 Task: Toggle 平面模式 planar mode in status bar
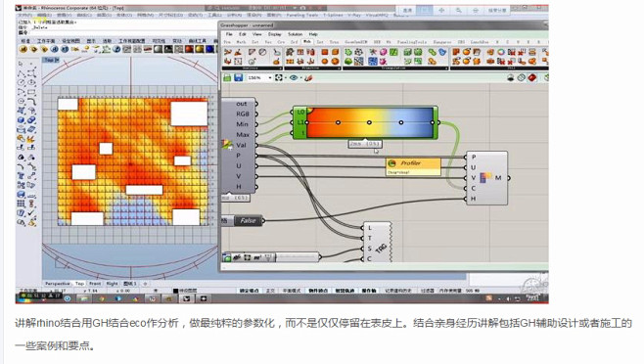[292, 291]
